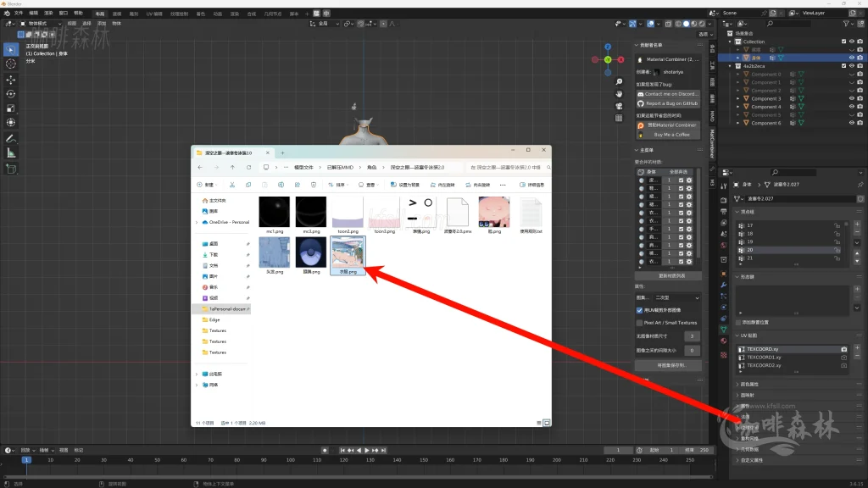
Task: Select the Cursor tool in Blender's toolbar
Action: pyautogui.click(x=10, y=64)
